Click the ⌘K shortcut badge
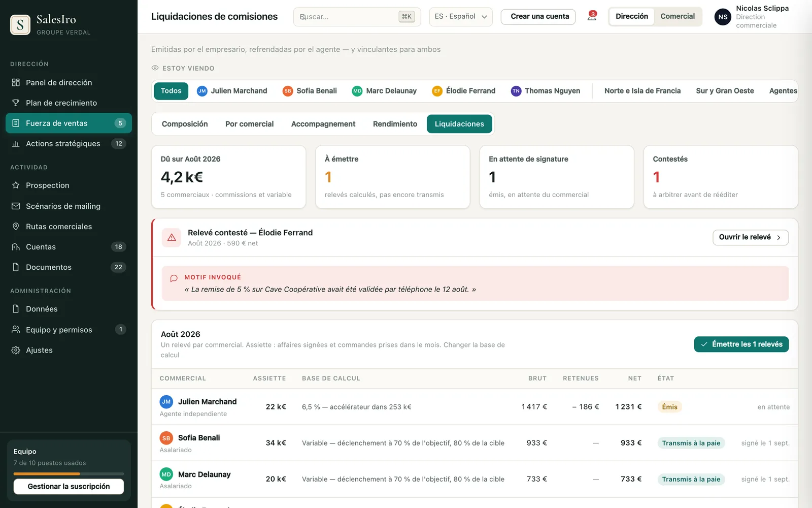 click(407, 17)
